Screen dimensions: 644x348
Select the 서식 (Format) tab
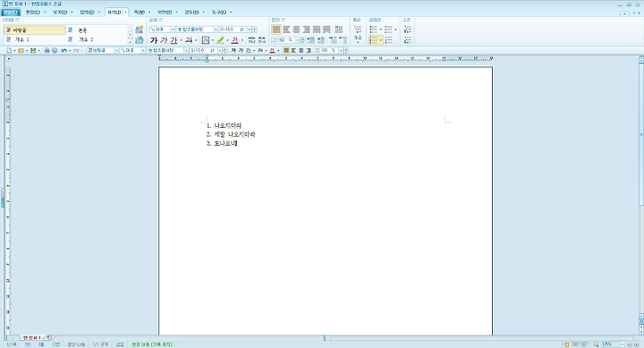114,13
